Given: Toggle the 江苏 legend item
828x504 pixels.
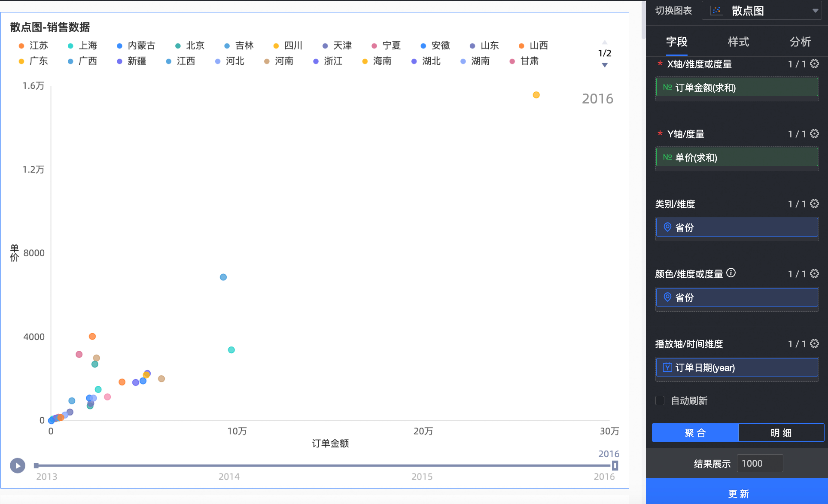Looking at the screenshot, I should [x=33, y=46].
